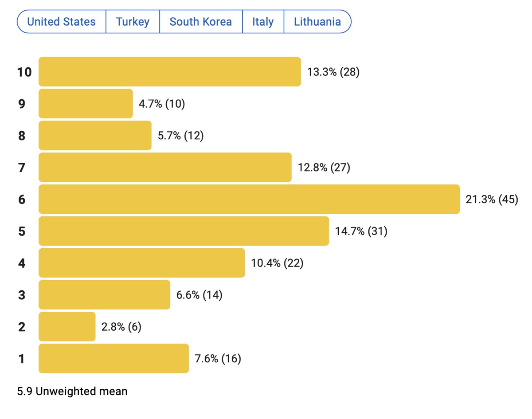
Task: Click the rating 4 bar
Action: point(142,263)
